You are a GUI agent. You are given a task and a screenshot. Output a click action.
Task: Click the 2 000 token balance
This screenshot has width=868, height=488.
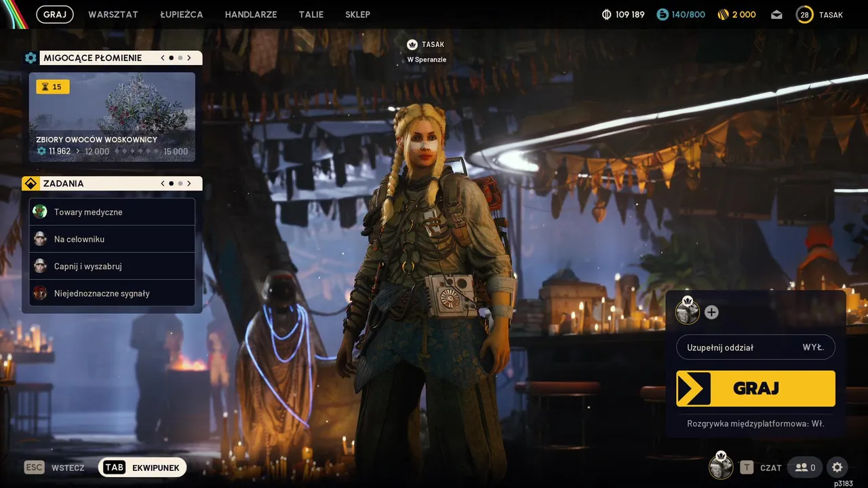(x=744, y=14)
